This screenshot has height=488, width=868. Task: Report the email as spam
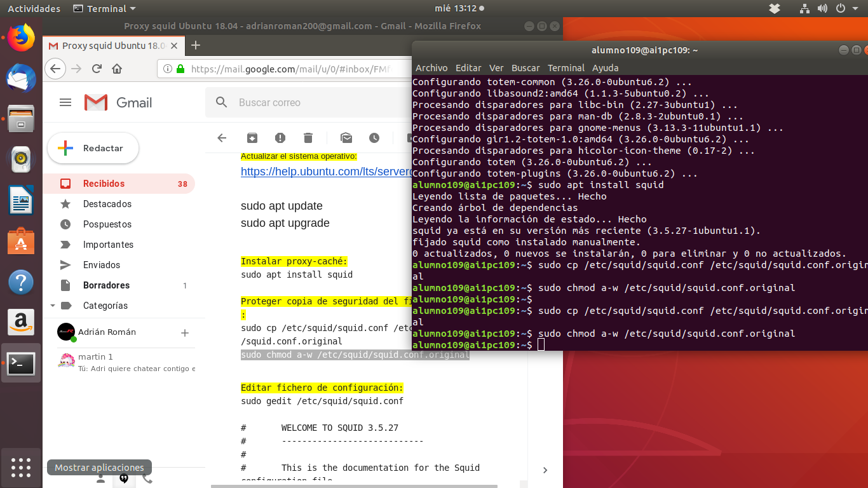(280, 137)
